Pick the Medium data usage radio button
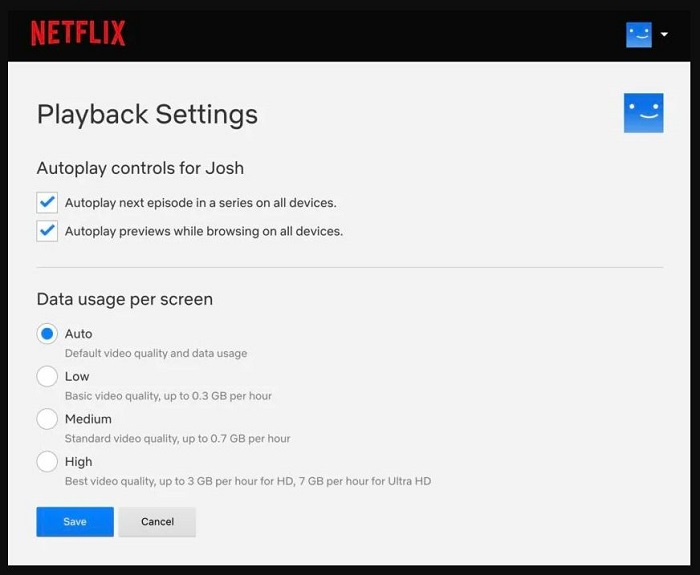The height and width of the screenshot is (575, 700). (x=47, y=419)
